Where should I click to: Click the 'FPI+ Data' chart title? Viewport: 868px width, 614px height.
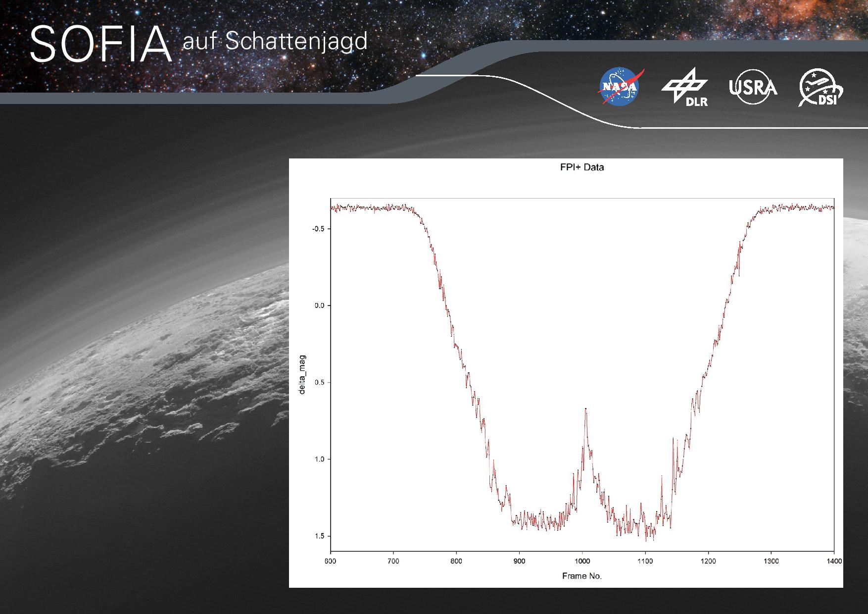(582, 167)
